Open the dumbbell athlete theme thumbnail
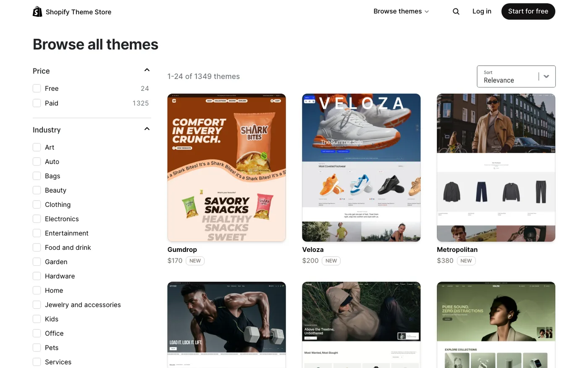This screenshot has height=368, width=588. pyautogui.click(x=226, y=325)
